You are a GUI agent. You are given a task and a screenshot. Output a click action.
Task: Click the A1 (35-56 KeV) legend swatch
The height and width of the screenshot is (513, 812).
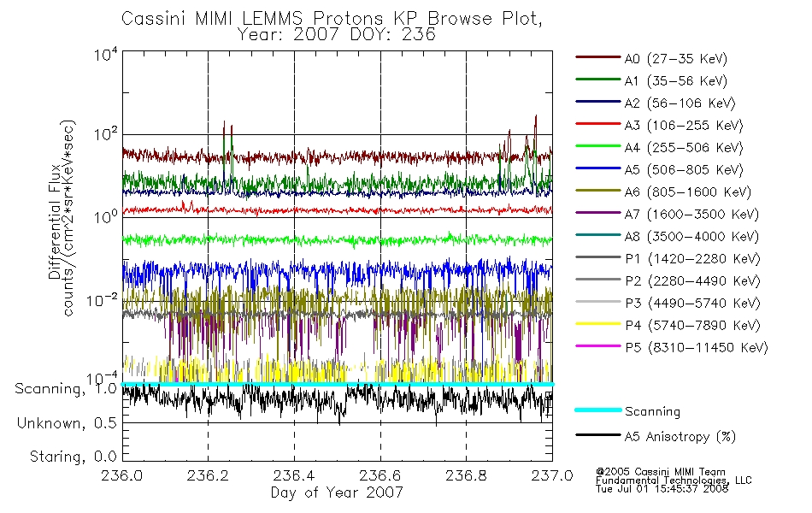[x=598, y=80]
